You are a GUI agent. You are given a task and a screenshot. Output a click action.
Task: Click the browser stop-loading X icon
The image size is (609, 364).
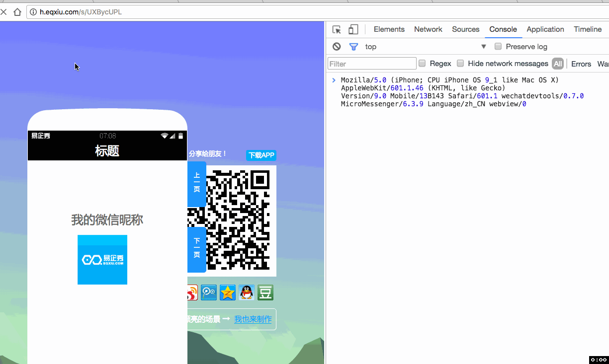click(x=3, y=12)
